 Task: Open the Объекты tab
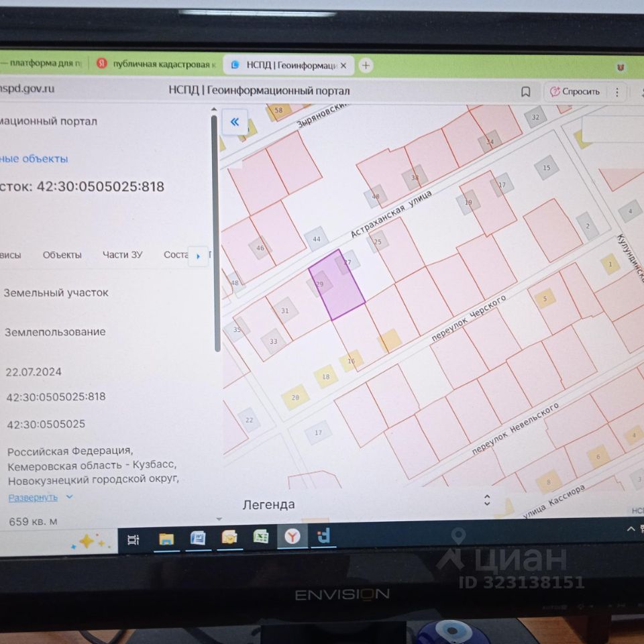62,255
